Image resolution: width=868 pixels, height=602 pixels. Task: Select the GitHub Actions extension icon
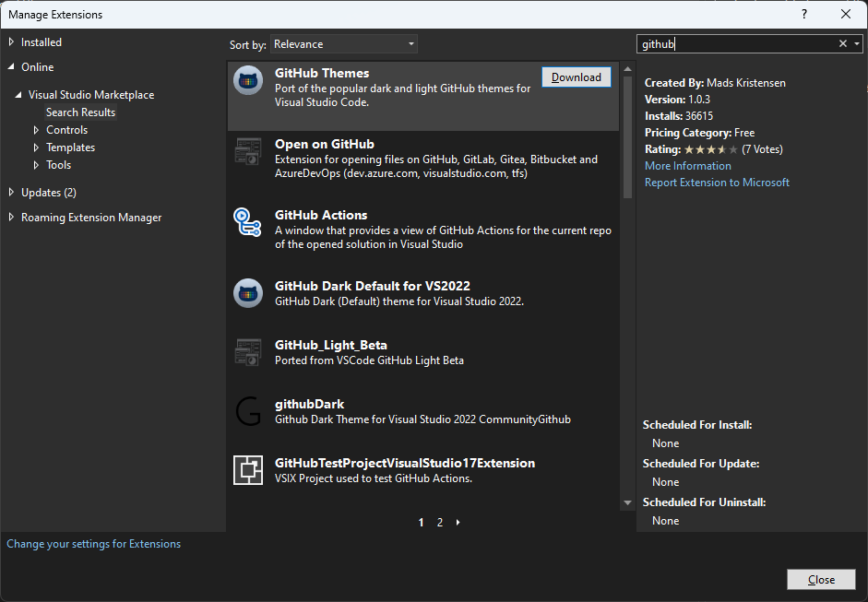coord(247,223)
